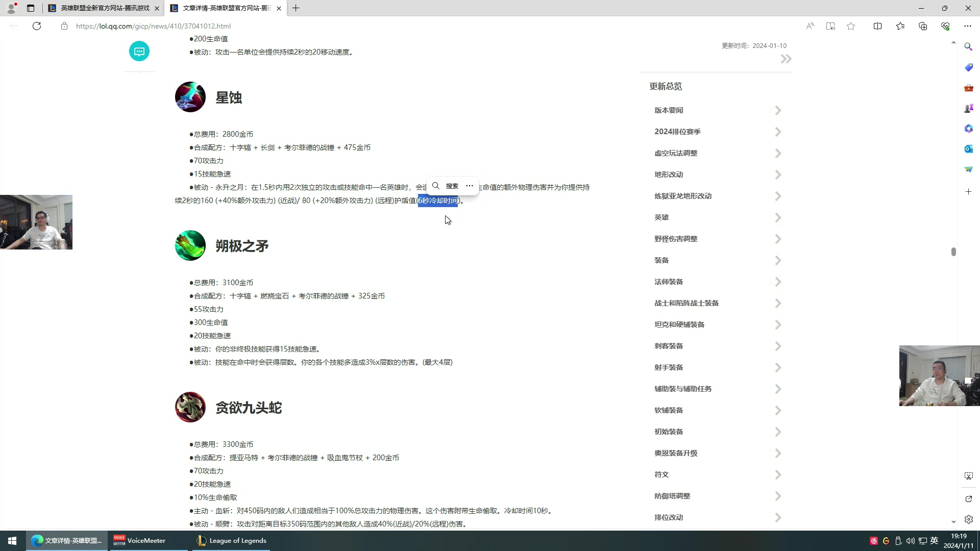Switch to VoiceMeeter in taskbar

(148, 541)
